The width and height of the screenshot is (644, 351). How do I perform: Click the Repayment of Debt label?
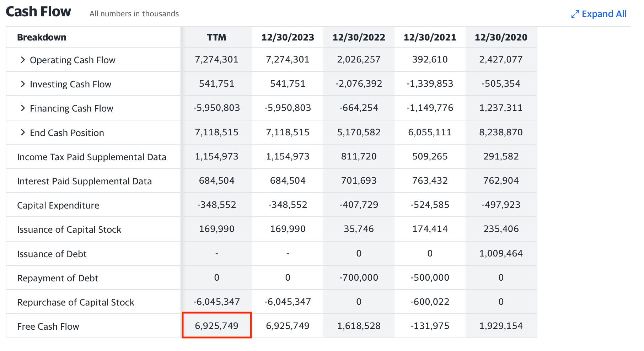click(58, 278)
